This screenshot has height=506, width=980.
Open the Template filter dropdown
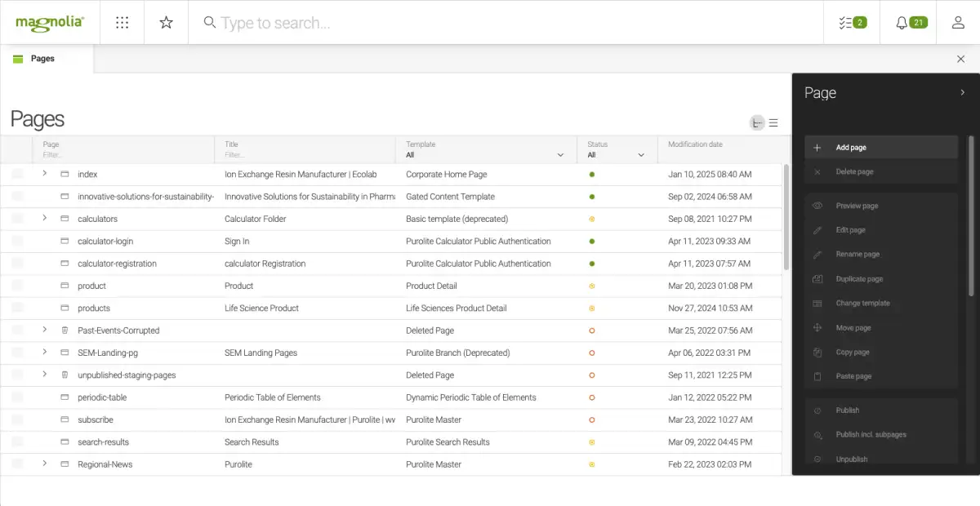[485, 155]
